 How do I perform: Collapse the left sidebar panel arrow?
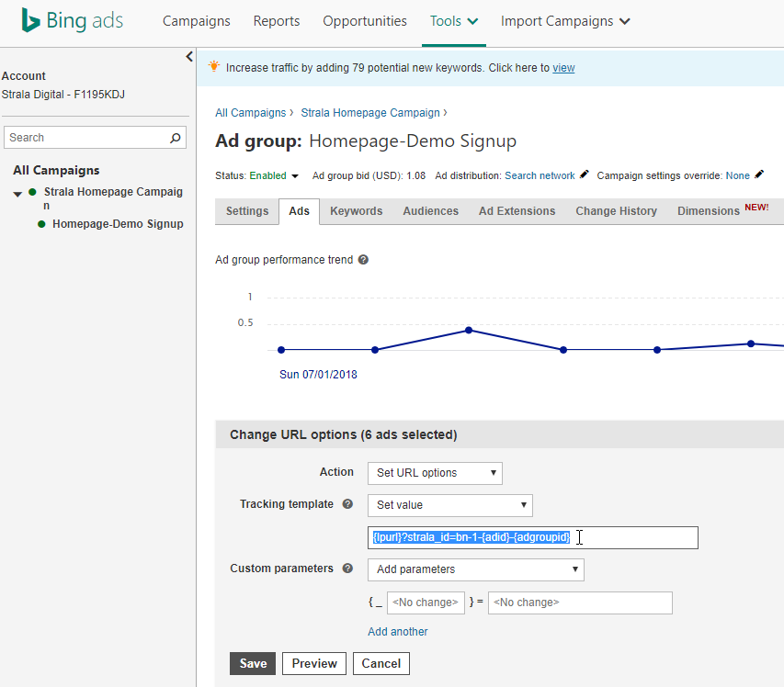coord(189,56)
